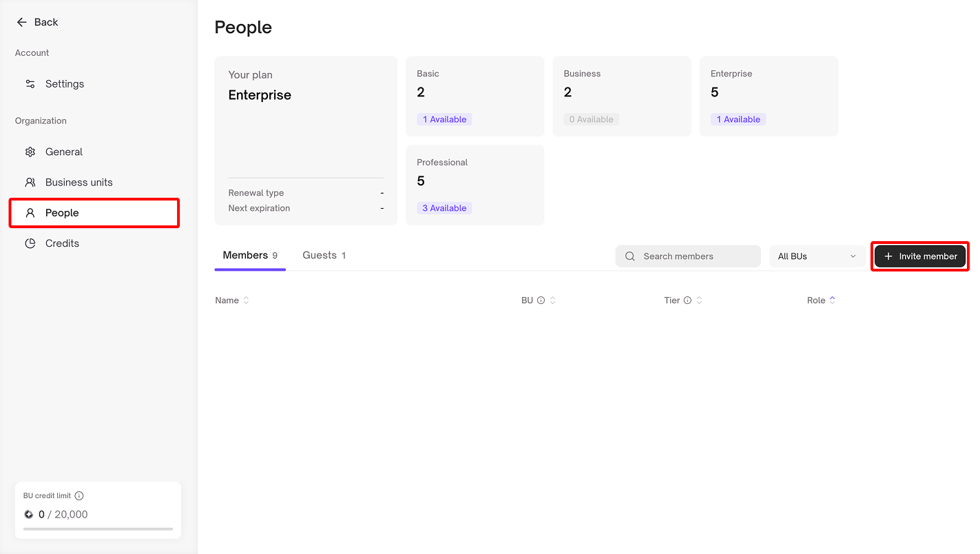980x554 pixels.
Task: Click the BU credit limit info icon
Action: click(x=79, y=496)
